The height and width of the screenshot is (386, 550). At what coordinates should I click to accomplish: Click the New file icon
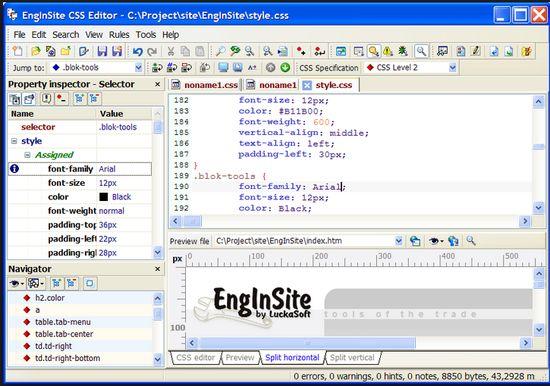click(17, 51)
